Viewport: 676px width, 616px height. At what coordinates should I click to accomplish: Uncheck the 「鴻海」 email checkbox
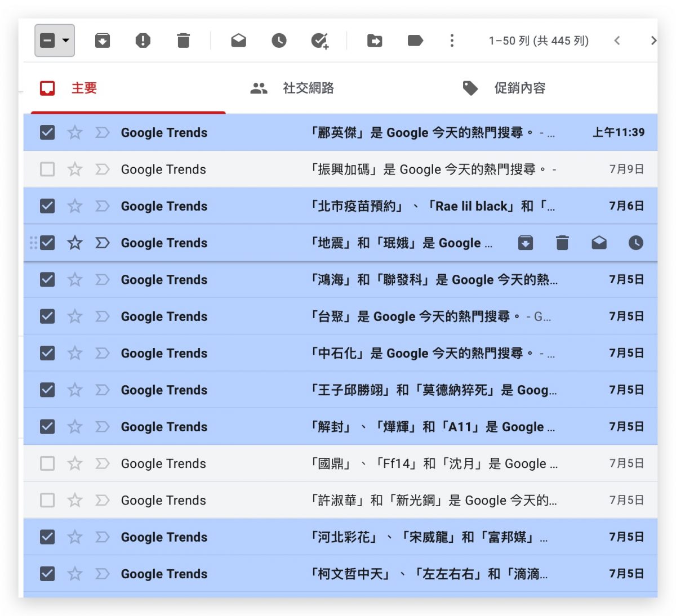[47, 279]
